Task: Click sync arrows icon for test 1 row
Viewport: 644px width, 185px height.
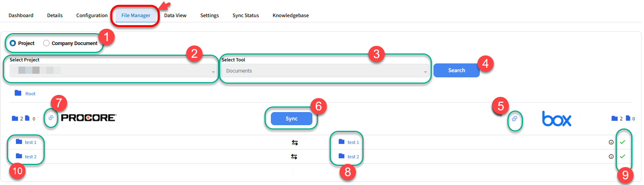Action: (294, 142)
